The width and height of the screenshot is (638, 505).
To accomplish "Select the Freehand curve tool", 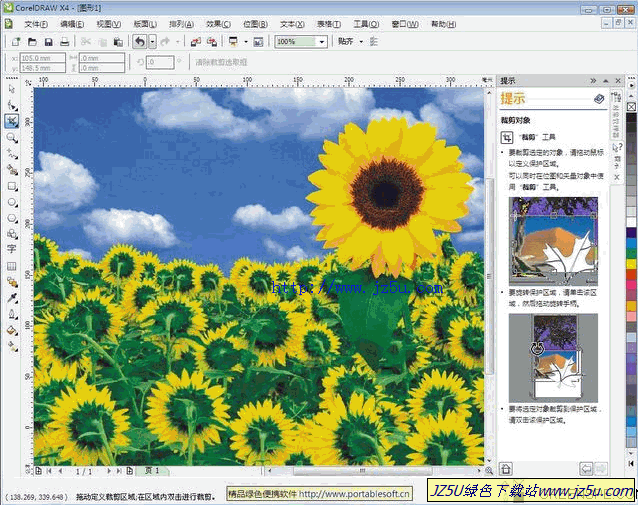I will (x=12, y=154).
